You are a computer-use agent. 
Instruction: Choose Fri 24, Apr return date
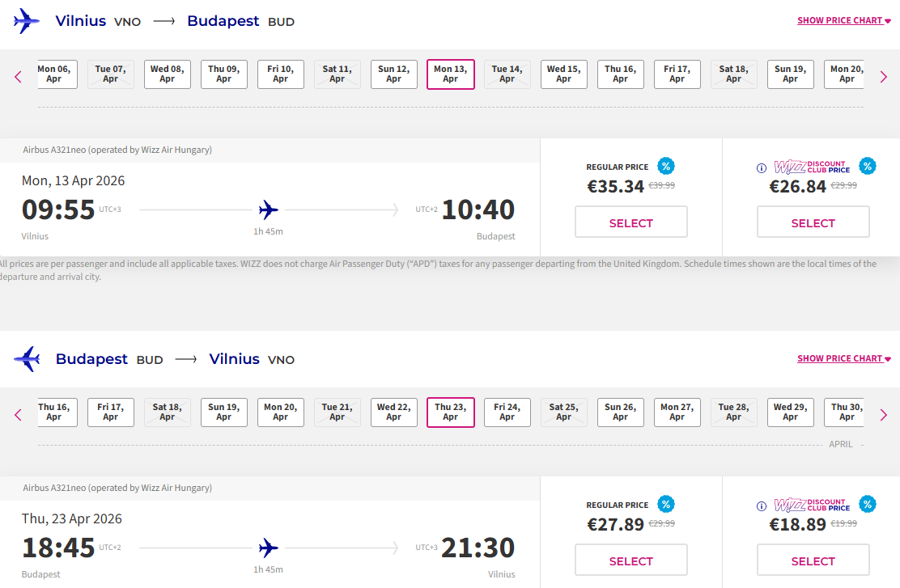point(507,412)
